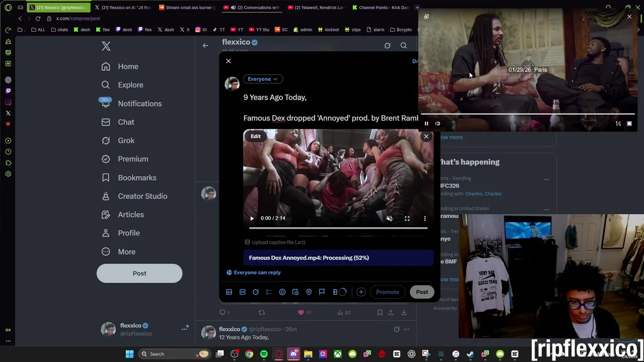Open Chat in the X sidebar
Screen dimensions: 644x362
(118, 122)
